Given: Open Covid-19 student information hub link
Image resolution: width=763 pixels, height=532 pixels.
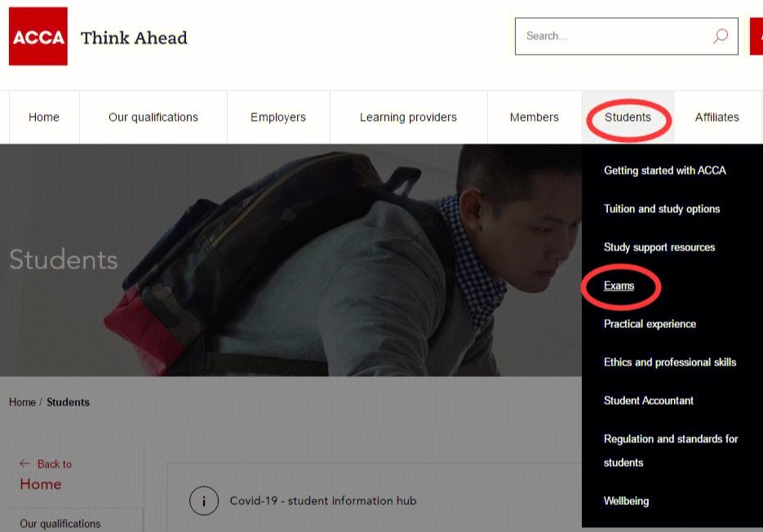Looking at the screenshot, I should coord(323,501).
